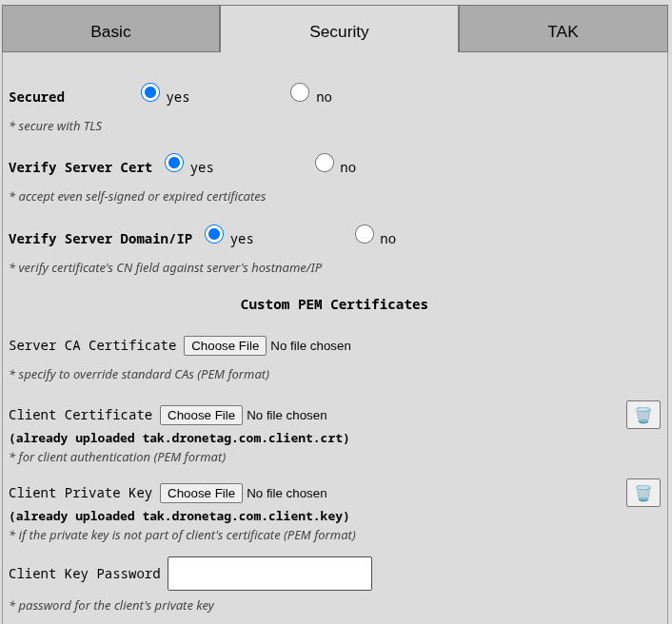This screenshot has width=672, height=624.
Task: Click the hint about certificate's CN field
Action: [165, 267]
